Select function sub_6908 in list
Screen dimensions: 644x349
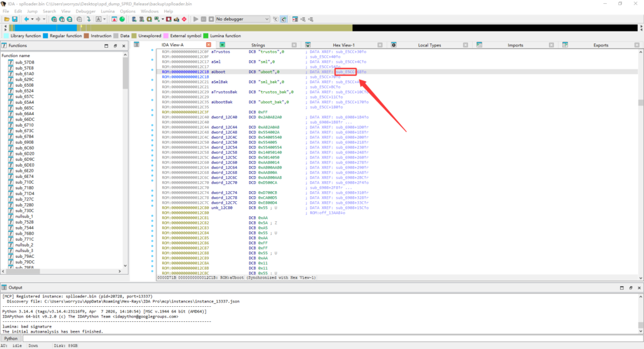click(x=25, y=142)
